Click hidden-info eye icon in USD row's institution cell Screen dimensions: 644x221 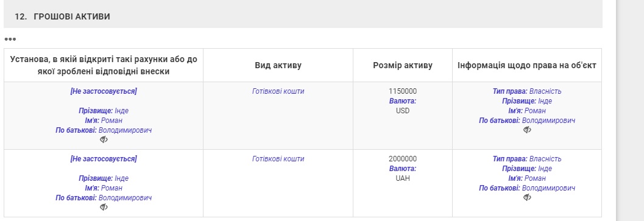104,139
